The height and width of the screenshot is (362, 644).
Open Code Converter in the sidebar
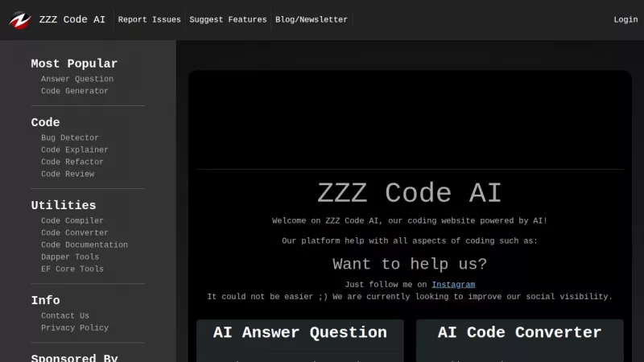(75, 232)
